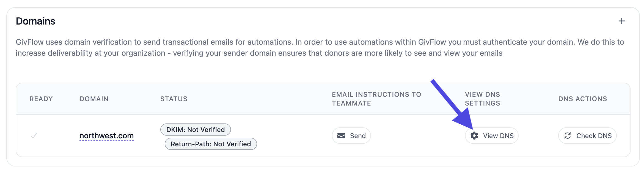
Task: Click the DNS ACTIONS column header
Action: coord(582,99)
